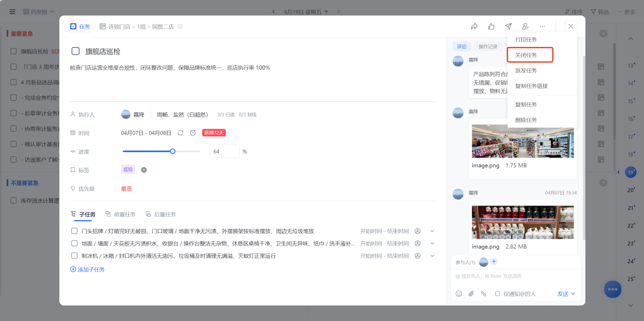Expand the 门头招牌 subtask chevron
This screenshot has height=321, width=644.
[x=432, y=231]
